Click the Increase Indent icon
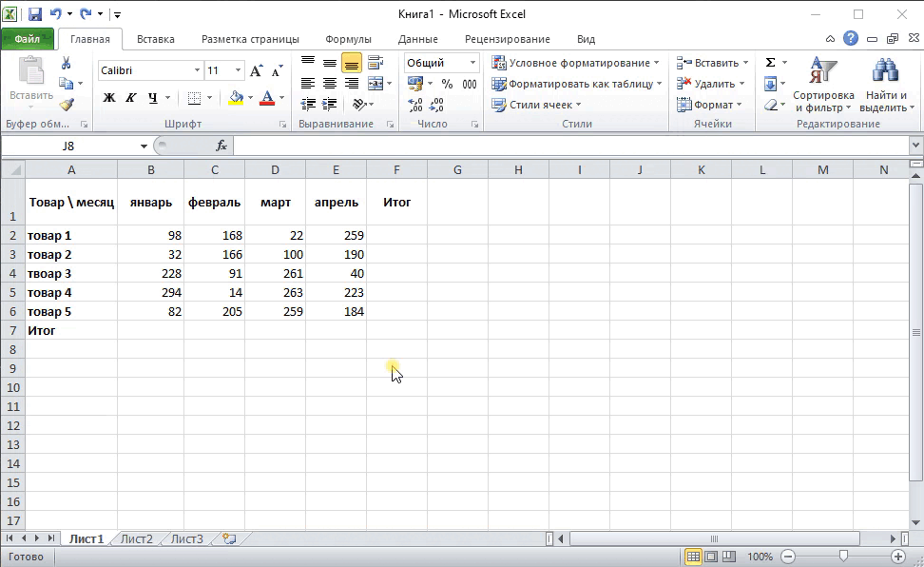 [x=330, y=105]
